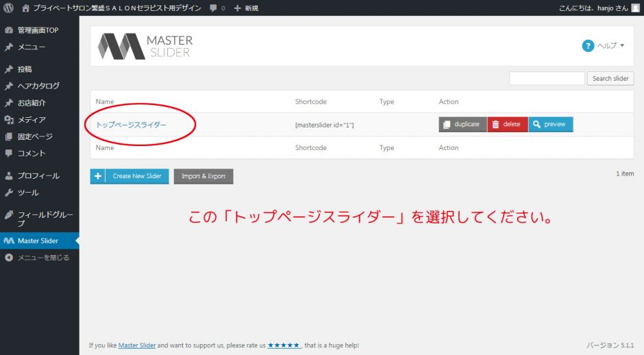The width and height of the screenshot is (644, 355).
Task: Preview the トップページスライダー slider
Action: tap(550, 124)
